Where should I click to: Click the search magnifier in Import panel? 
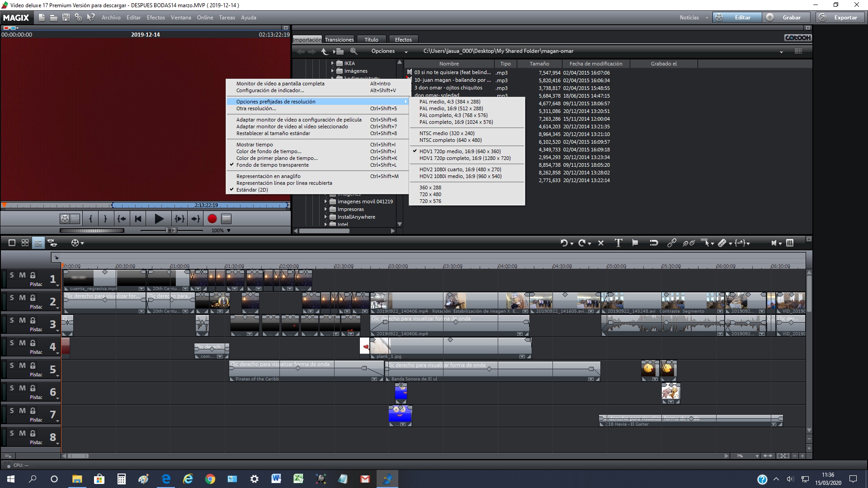tap(354, 52)
